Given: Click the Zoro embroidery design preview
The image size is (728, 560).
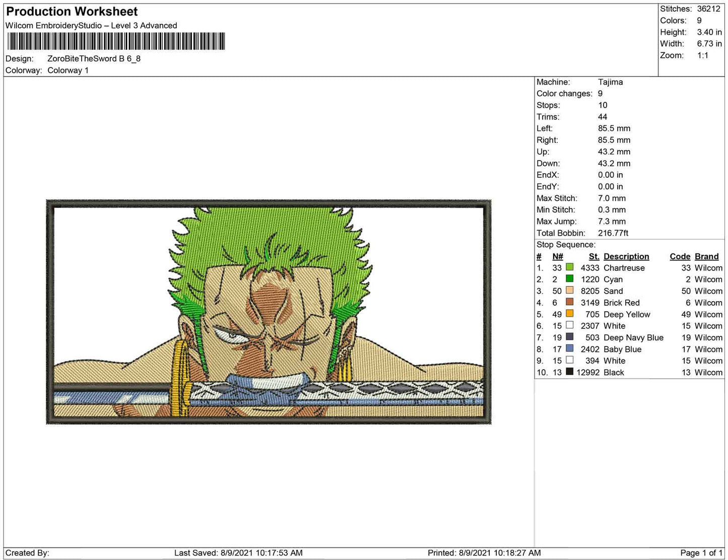Looking at the screenshot, I should tap(269, 312).
